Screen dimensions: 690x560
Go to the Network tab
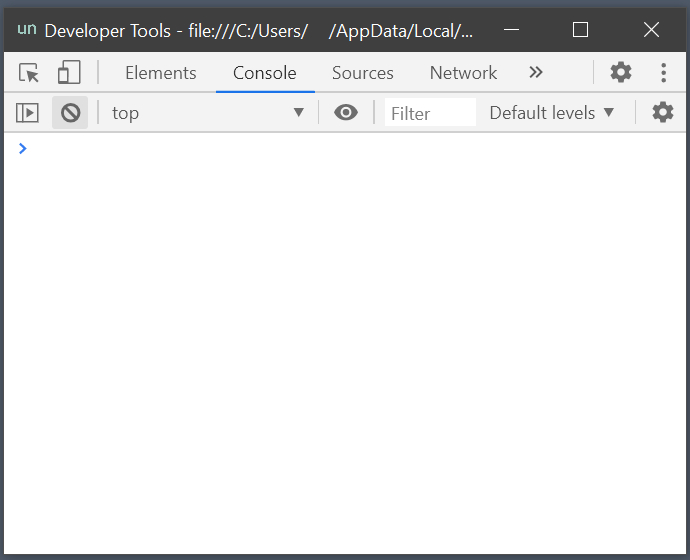point(463,73)
